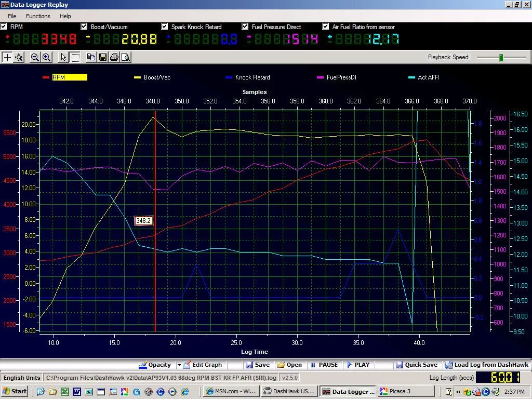The height and width of the screenshot is (399, 532).
Task: Open the File menu
Action: point(12,16)
